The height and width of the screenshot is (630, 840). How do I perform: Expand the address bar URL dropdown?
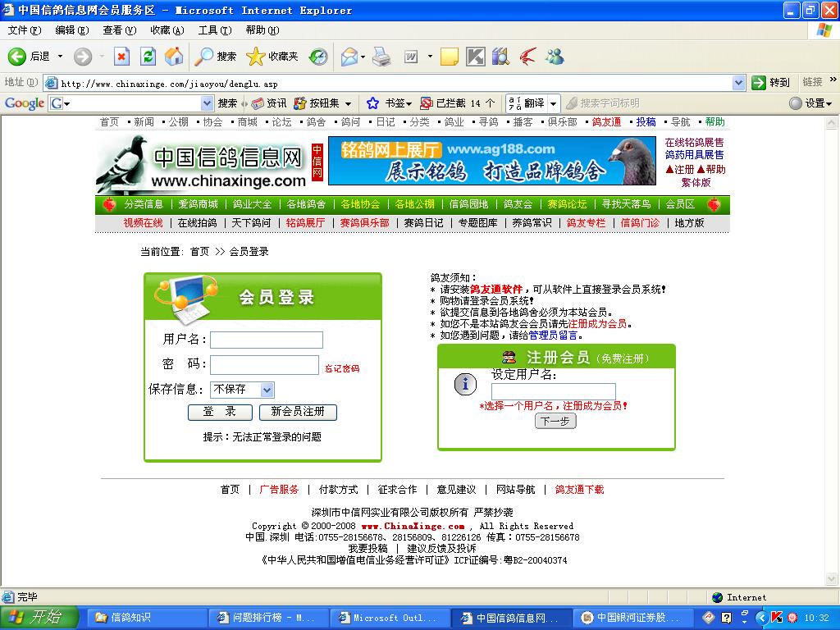click(737, 83)
